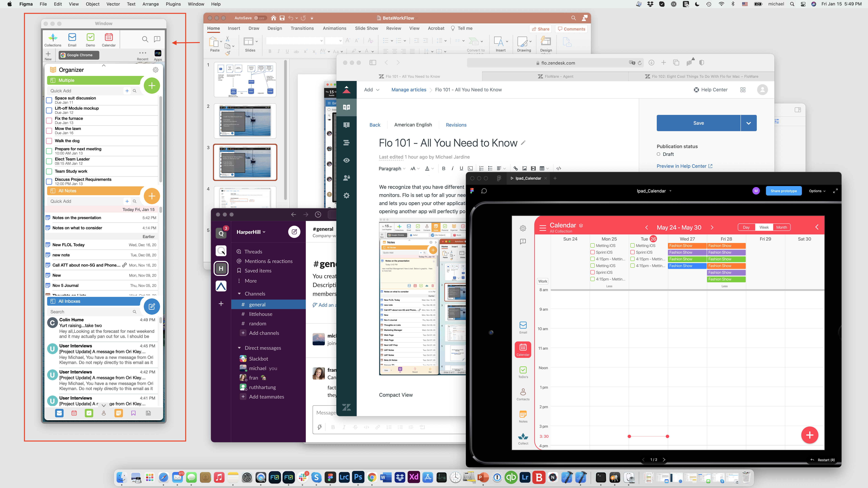Check Sprint iOS on Tue 26

pyautogui.click(x=633, y=252)
